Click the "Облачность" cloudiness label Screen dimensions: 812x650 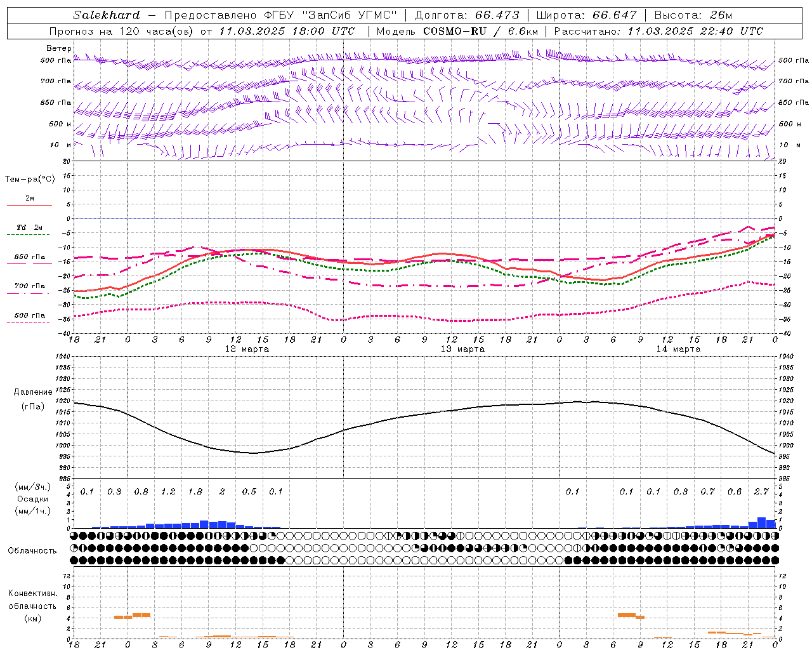32,551
